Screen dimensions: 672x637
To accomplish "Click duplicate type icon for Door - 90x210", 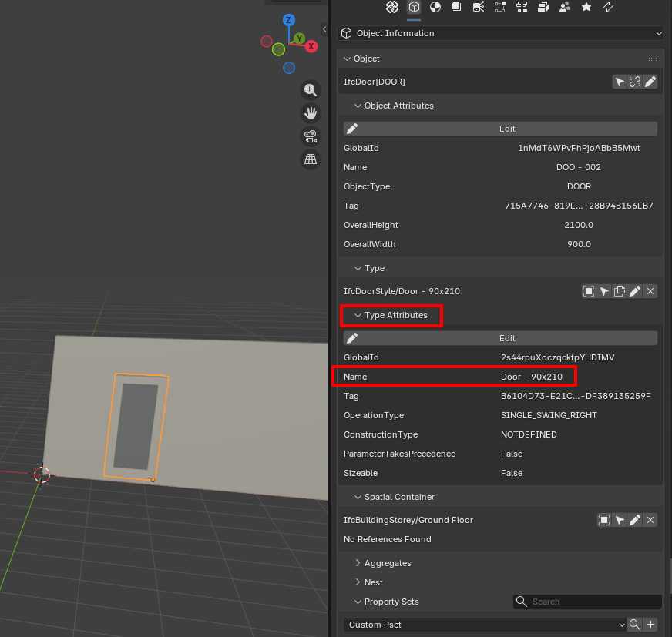I will [x=620, y=291].
